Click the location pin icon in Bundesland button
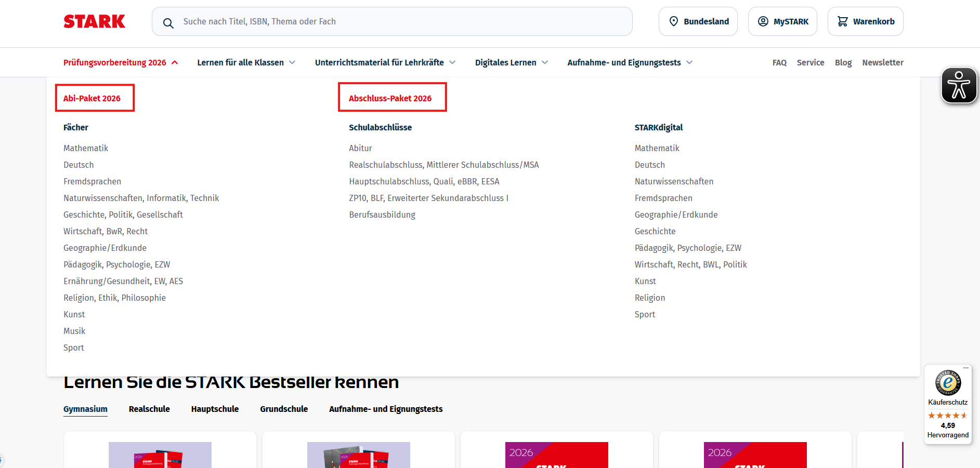 673,21
